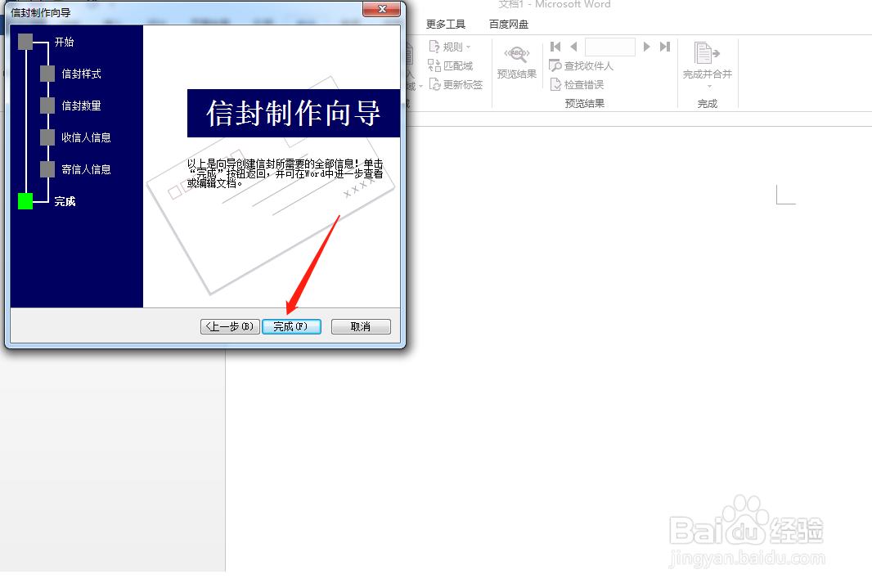The height and width of the screenshot is (588, 872).
Task: Run 检查错误 to check for errors
Action: coord(579,84)
